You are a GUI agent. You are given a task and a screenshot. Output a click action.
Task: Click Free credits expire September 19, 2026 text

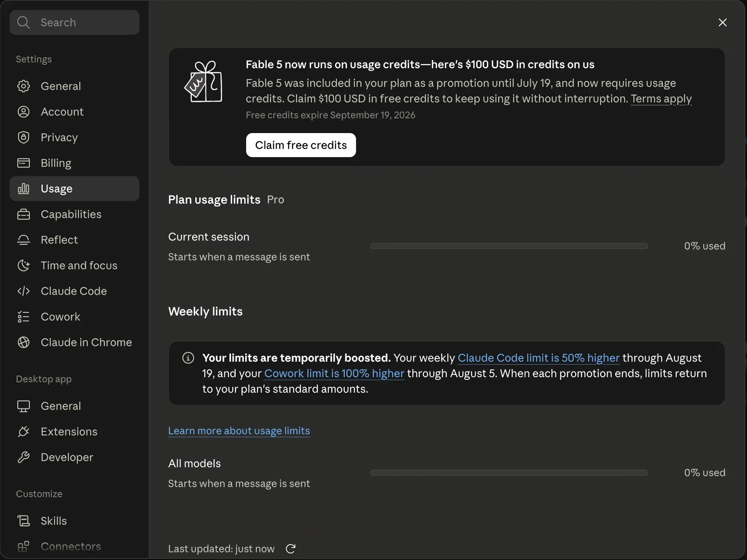[x=331, y=115]
